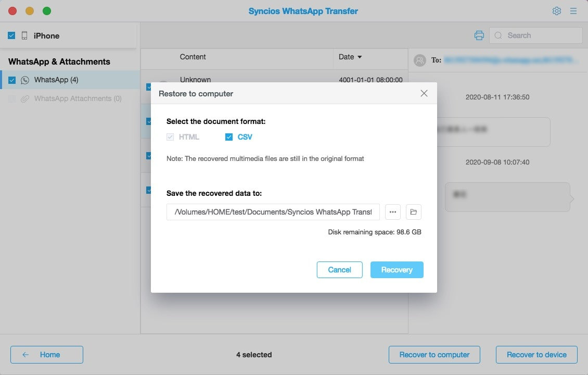588x375 pixels.
Task: Click the Recovery button
Action: click(397, 270)
